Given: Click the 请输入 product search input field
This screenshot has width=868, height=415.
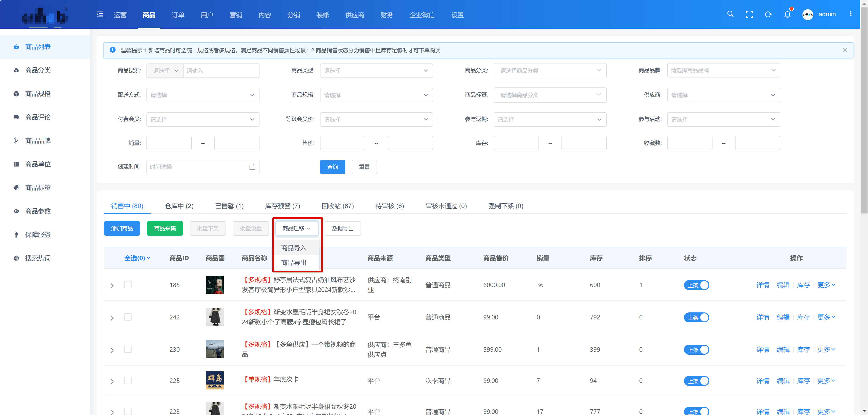Looking at the screenshot, I should [x=221, y=71].
